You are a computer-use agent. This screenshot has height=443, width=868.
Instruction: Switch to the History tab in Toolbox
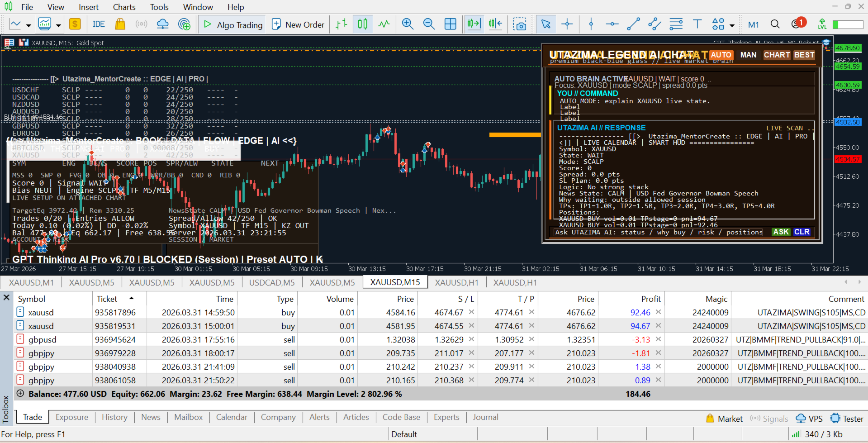[114, 417]
